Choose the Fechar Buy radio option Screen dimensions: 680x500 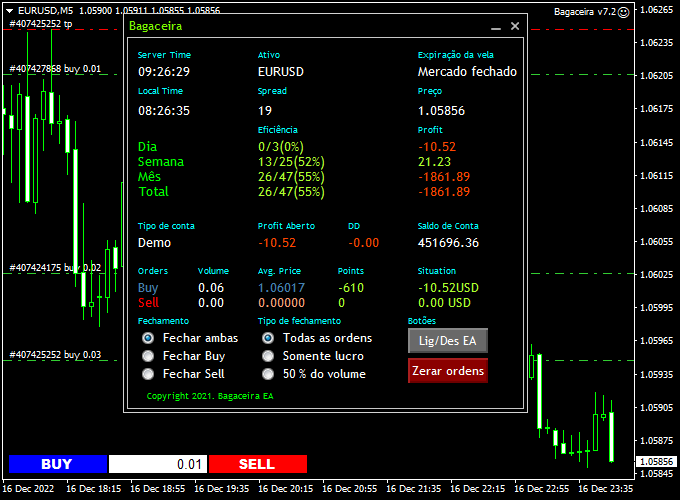point(148,356)
